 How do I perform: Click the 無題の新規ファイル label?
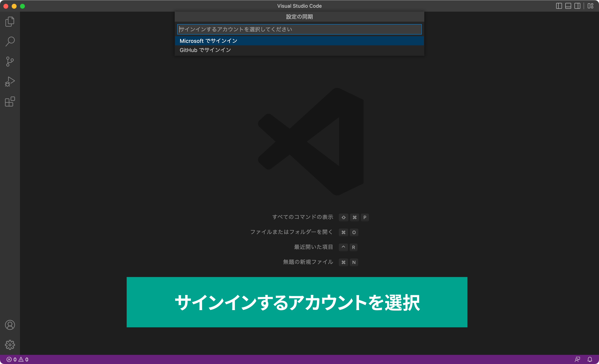tap(308, 262)
